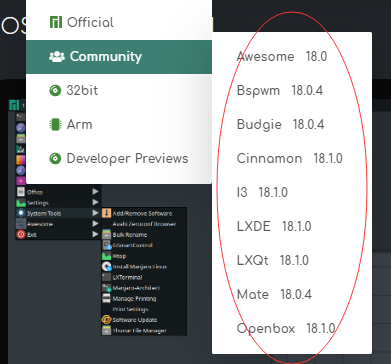
Task: Click the disc icon beside 32bit
Action: pyautogui.click(x=55, y=91)
